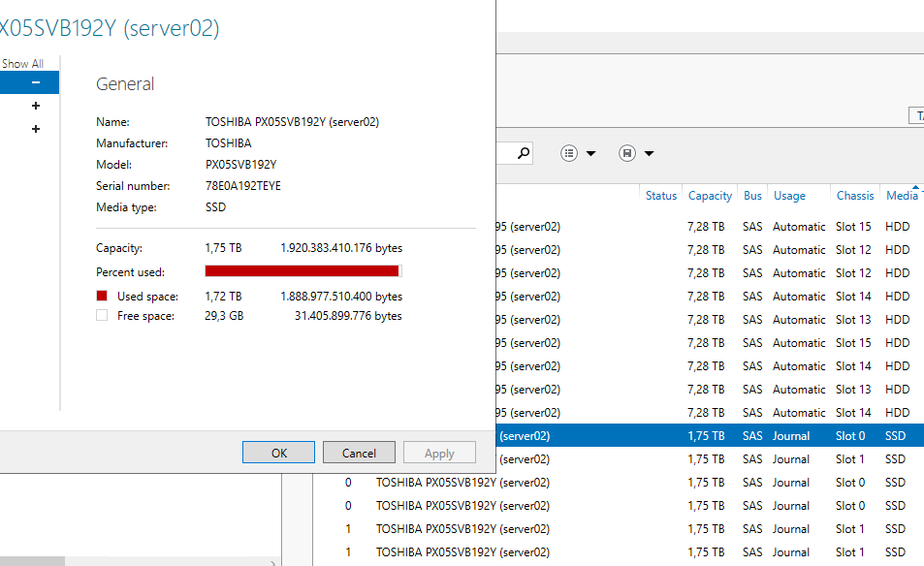
Task: Select serial number 78E0A192TEYE text
Action: (242, 186)
